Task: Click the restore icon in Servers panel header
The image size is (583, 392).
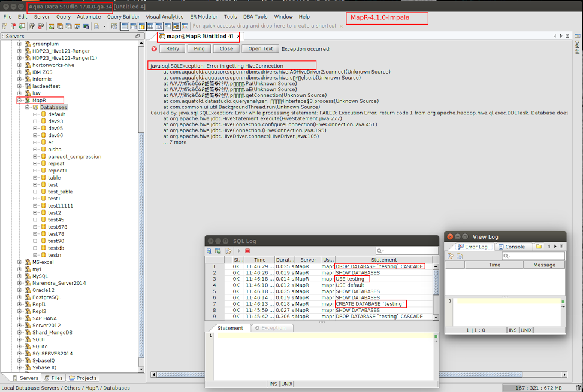Action: 138,36
